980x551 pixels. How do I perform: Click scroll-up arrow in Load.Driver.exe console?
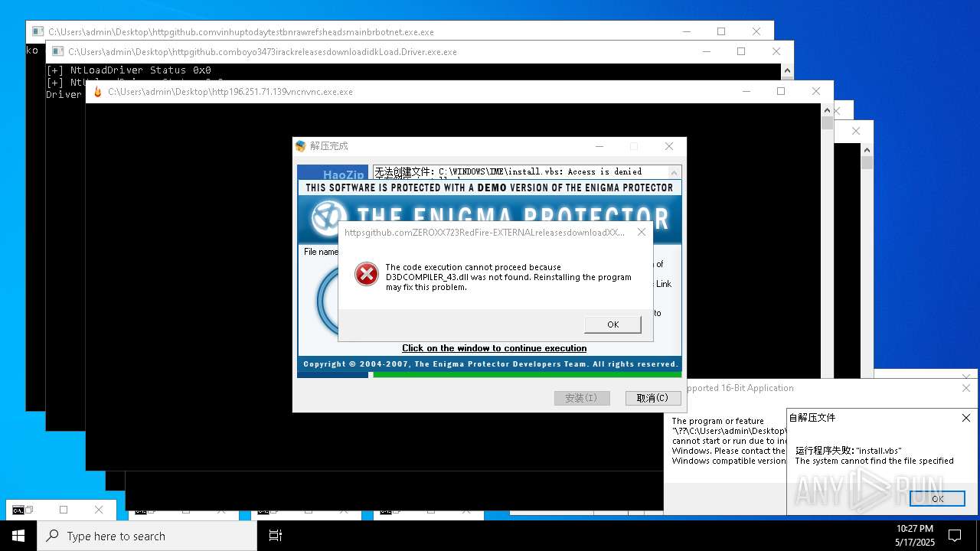(787, 70)
